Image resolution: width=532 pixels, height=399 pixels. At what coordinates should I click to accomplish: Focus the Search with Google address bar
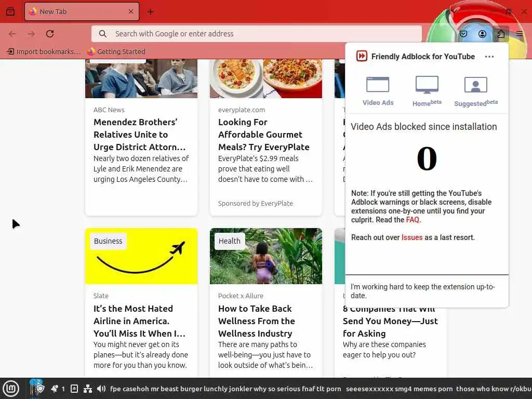pos(257,34)
